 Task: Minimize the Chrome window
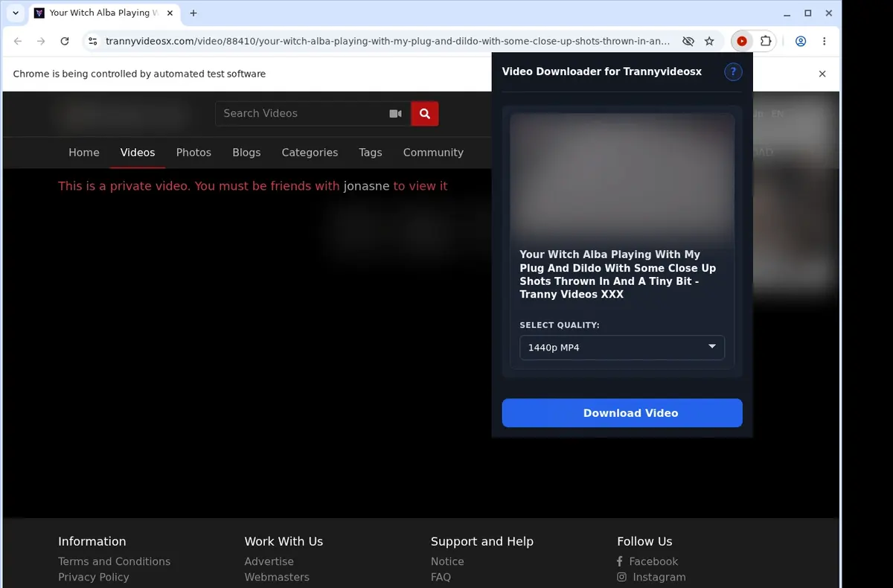[787, 13]
